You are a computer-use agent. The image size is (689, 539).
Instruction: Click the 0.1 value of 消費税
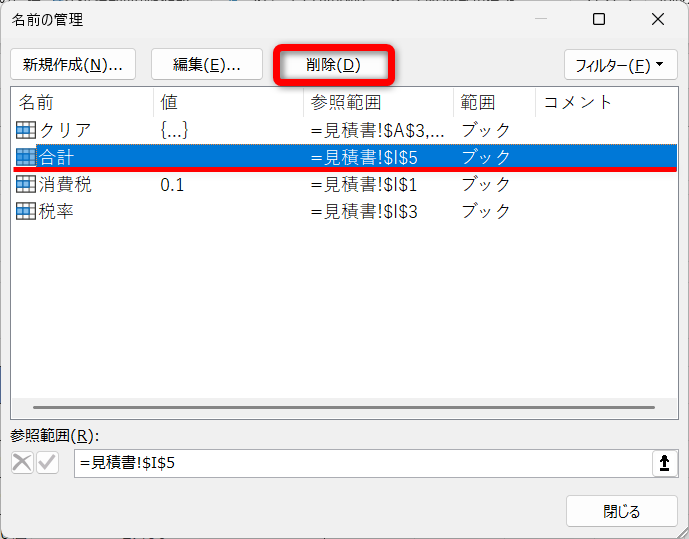pos(172,185)
